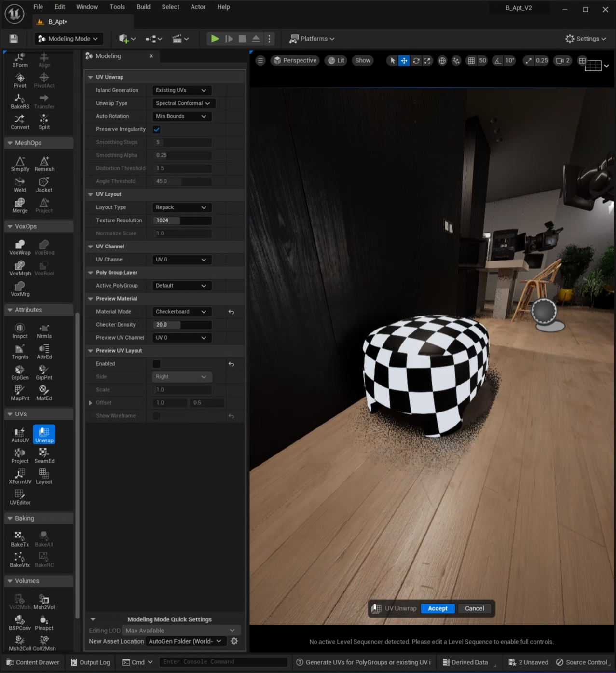This screenshot has width=616, height=673.
Task: Open the Build menu
Action: pyautogui.click(x=143, y=7)
